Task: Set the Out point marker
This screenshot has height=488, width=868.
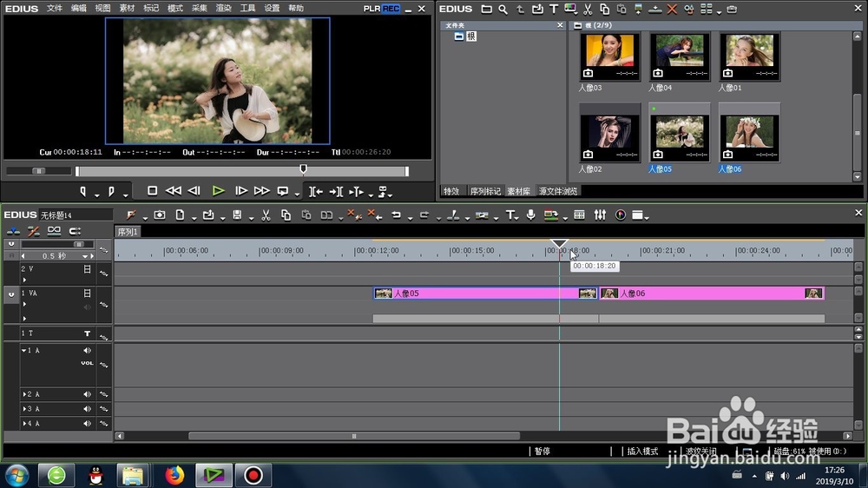Action: [x=111, y=192]
